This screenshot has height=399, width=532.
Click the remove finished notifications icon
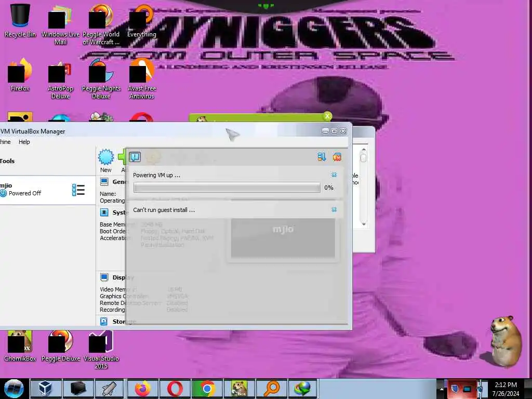tap(337, 157)
